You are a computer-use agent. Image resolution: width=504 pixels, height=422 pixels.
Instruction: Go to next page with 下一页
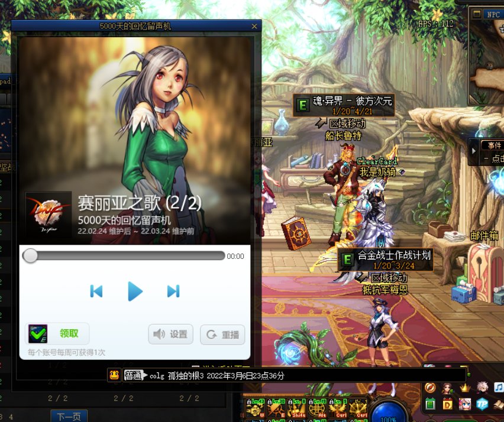tap(69, 417)
